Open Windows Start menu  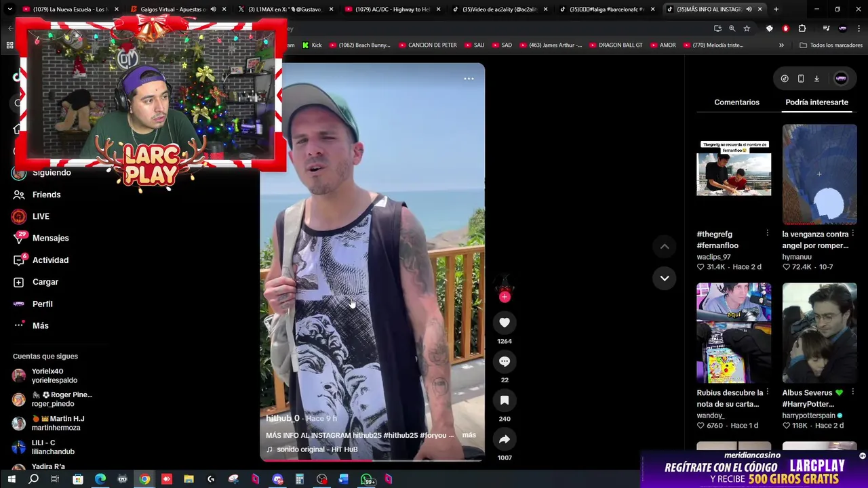[x=12, y=479]
